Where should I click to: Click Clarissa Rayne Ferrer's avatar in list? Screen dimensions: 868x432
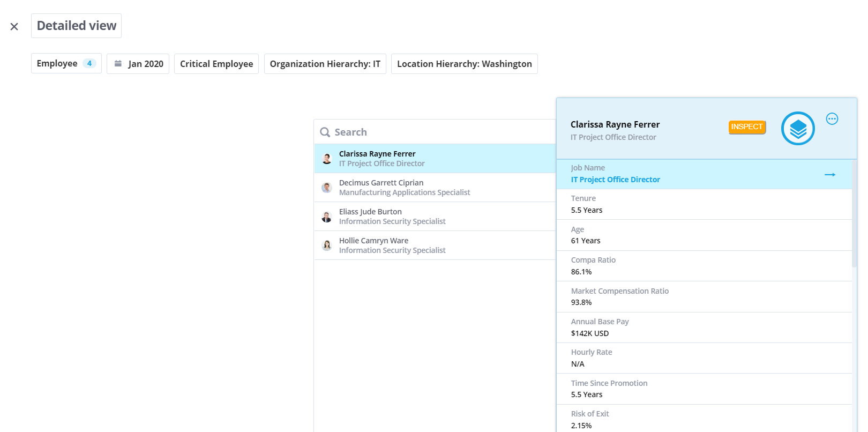point(327,159)
